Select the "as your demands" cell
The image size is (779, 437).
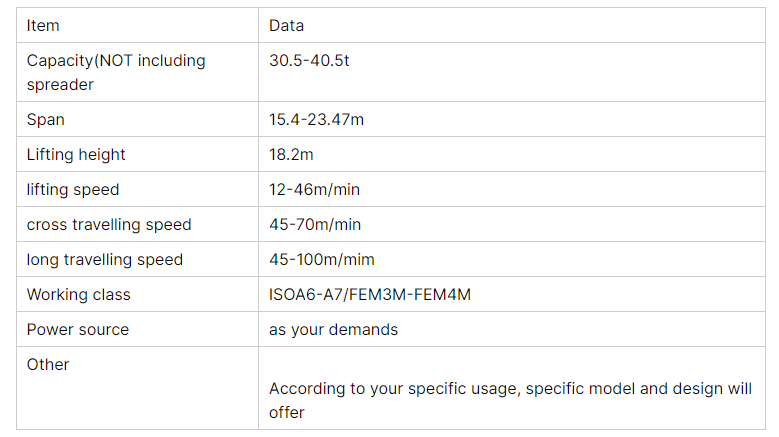point(333,329)
